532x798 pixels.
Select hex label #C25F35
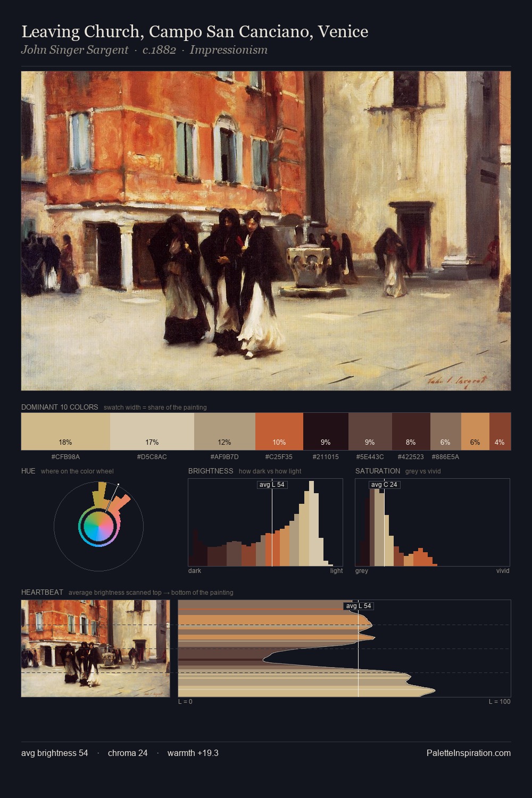(x=279, y=457)
